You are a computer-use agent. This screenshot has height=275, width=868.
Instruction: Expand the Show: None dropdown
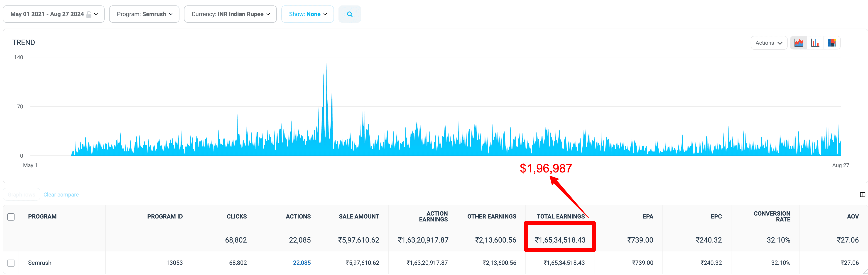click(x=307, y=14)
